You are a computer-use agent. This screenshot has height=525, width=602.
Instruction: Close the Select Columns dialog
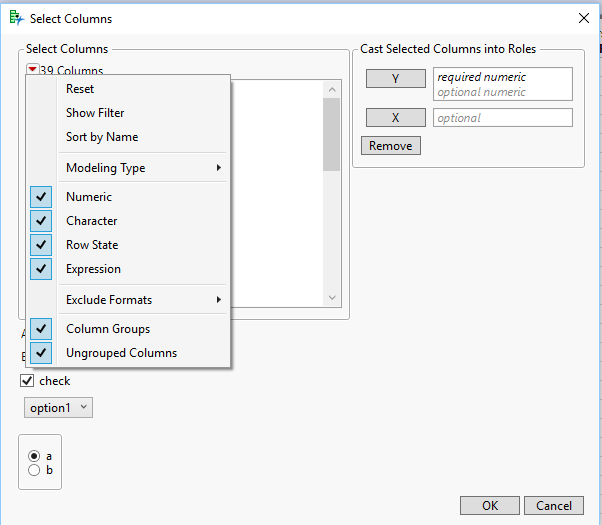click(584, 18)
